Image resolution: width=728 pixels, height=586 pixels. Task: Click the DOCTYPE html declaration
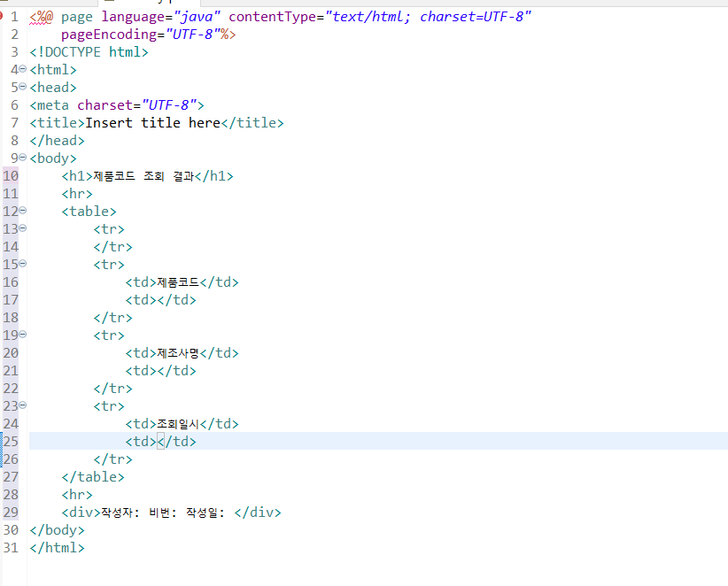pyautogui.click(x=89, y=52)
